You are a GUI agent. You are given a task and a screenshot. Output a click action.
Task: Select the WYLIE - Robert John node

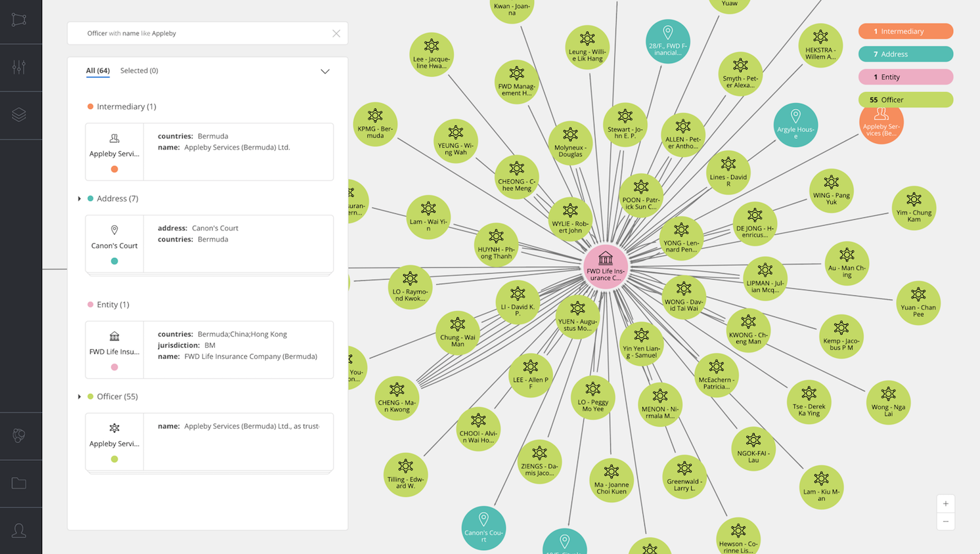coord(570,219)
